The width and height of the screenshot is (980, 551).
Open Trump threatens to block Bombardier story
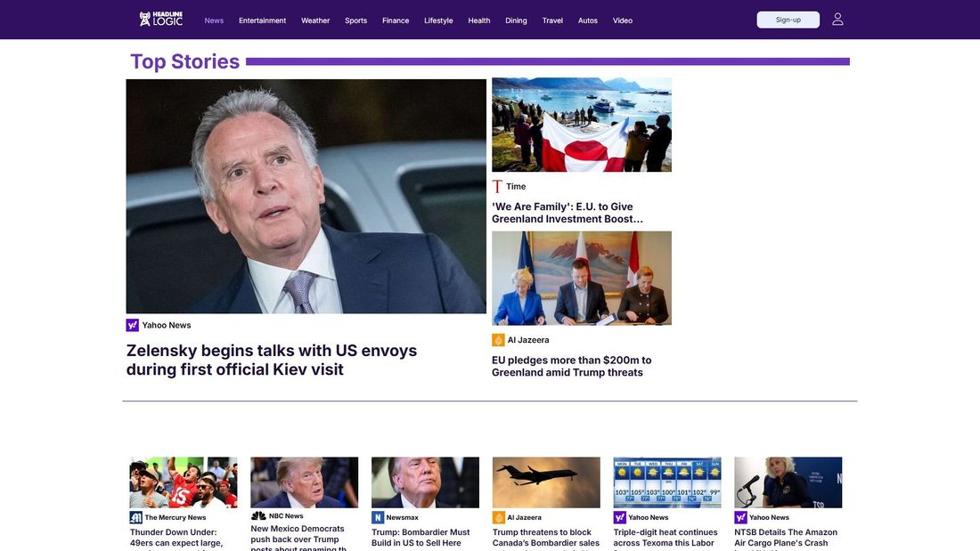click(x=546, y=539)
